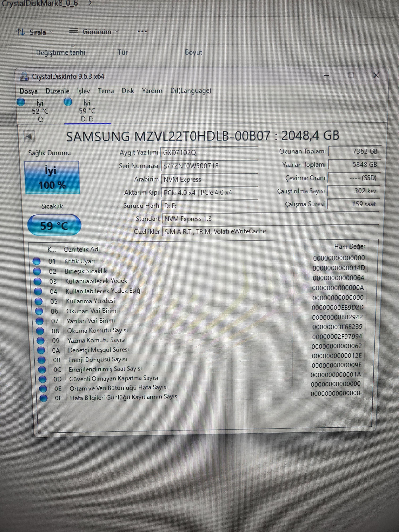Screen dimensions: 399x532
Task: Click the status dot beside Kullanılabilecek Yedek row 03
Action: click(x=38, y=281)
